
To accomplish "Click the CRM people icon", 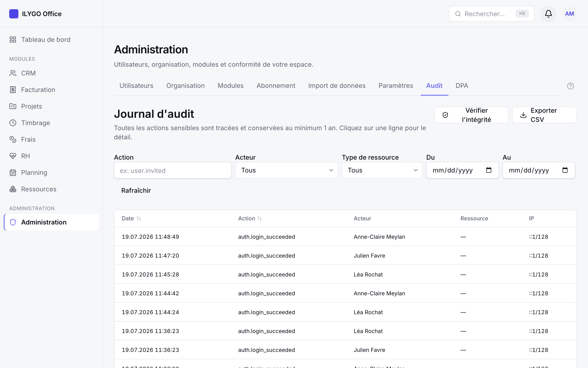I will [x=13, y=73].
